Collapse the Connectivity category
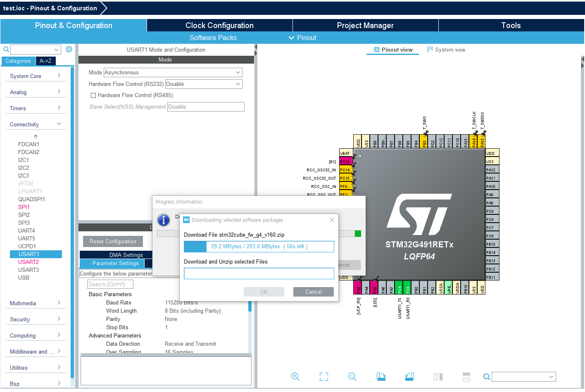The height and width of the screenshot is (392, 585). coord(36,124)
